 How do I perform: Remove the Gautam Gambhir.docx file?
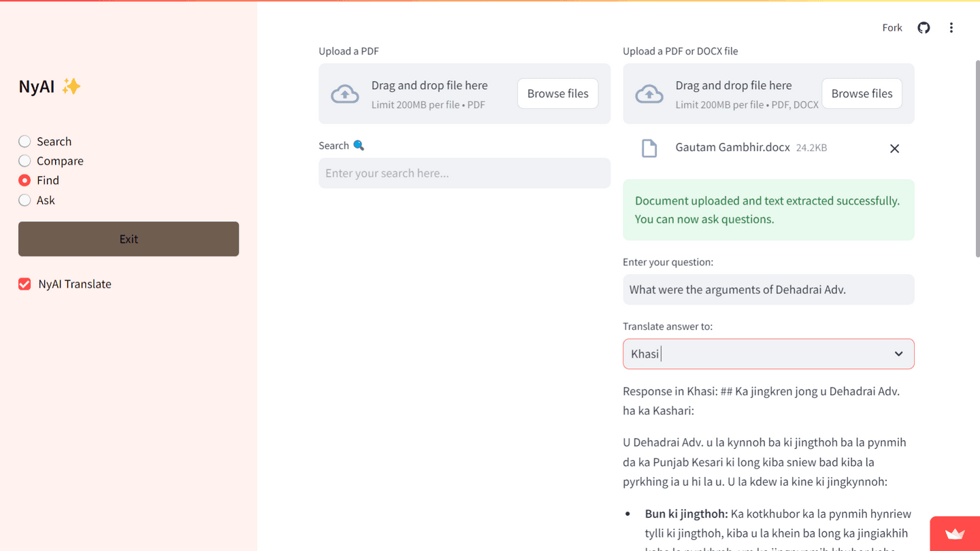[x=894, y=148]
